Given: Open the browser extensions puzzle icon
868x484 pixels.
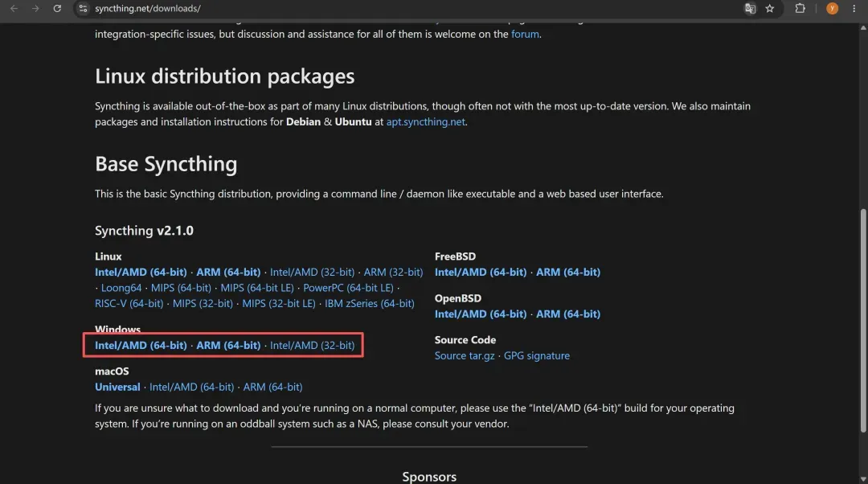Looking at the screenshot, I should coord(800,8).
